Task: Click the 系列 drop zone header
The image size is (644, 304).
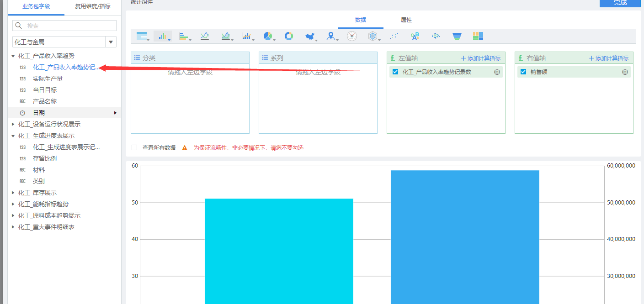Action: coord(318,58)
